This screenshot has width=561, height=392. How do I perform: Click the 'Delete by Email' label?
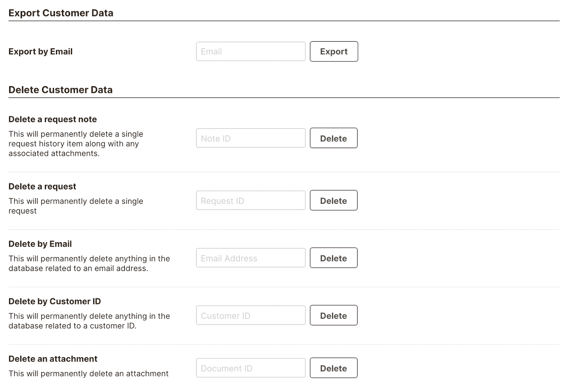(x=40, y=244)
